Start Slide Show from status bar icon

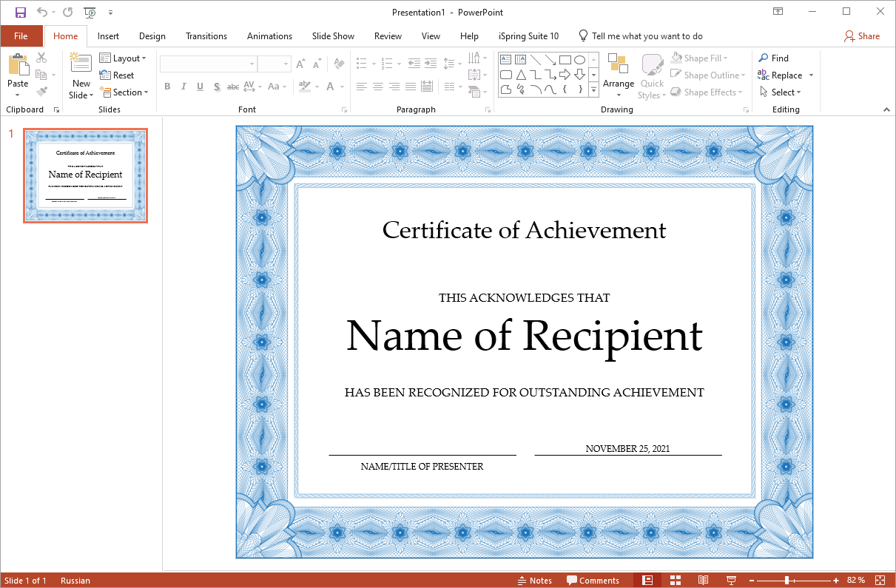pyautogui.click(x=731, y=581)
